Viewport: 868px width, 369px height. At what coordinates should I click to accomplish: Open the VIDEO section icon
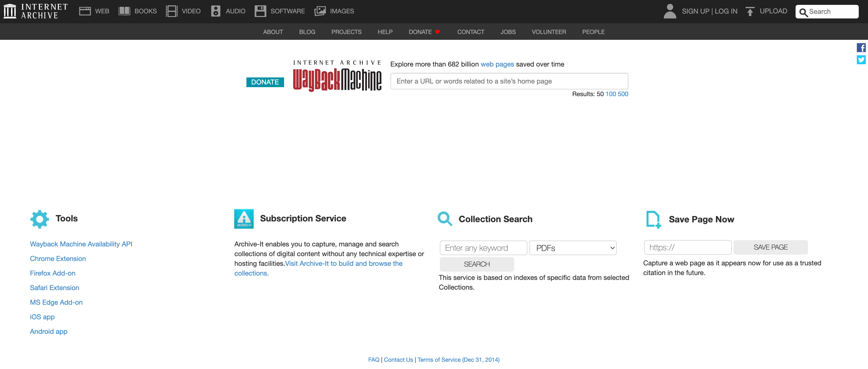pos(172,11)
